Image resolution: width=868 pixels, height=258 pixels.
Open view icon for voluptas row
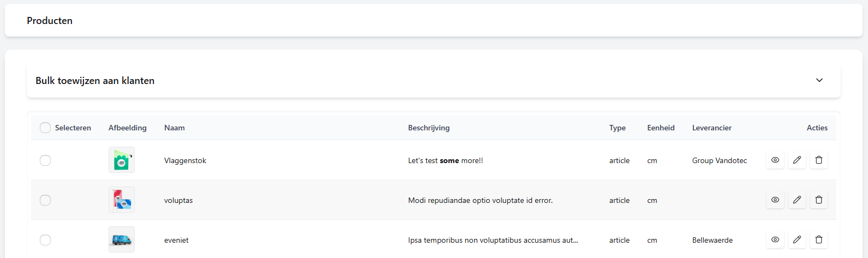pos(775,200)
